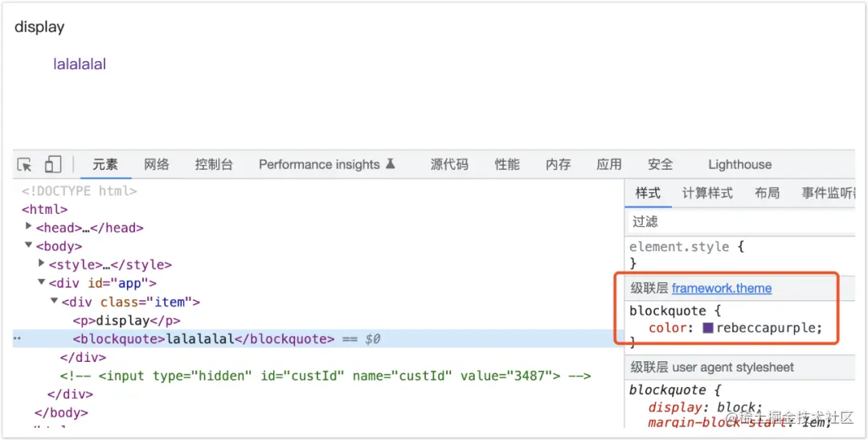Screen dimensions: 868x440
Task: Click the rebeccapurple value text
Action: [765, 328]
